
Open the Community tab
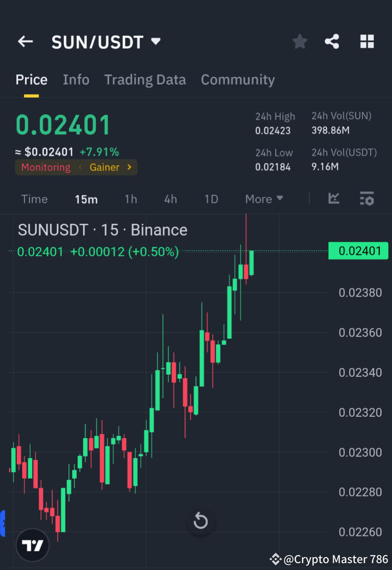click(238, 80)
